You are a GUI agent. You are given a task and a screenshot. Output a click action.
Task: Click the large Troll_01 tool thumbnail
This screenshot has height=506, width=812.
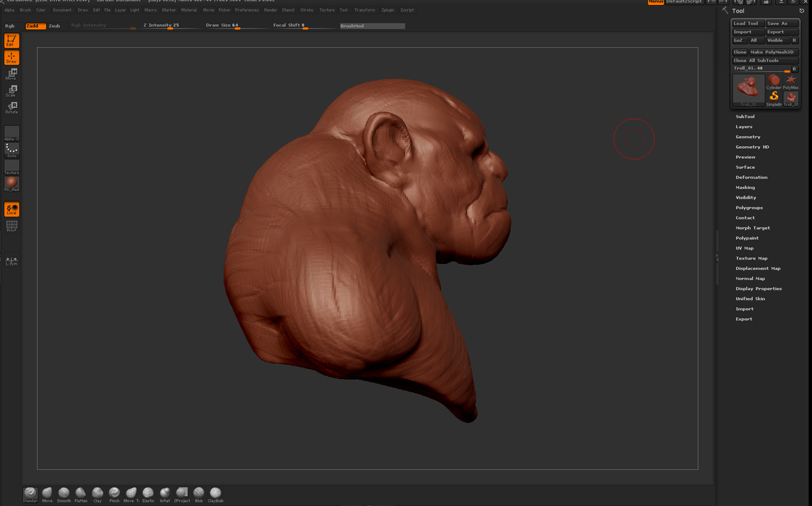coord(749,90)
